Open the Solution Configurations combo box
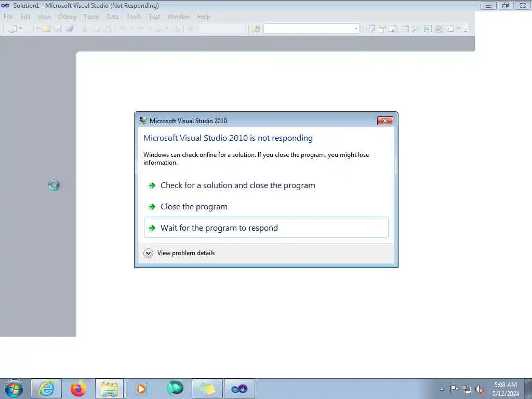The height and width of the screenshot is (399, 532). (222, 29)
